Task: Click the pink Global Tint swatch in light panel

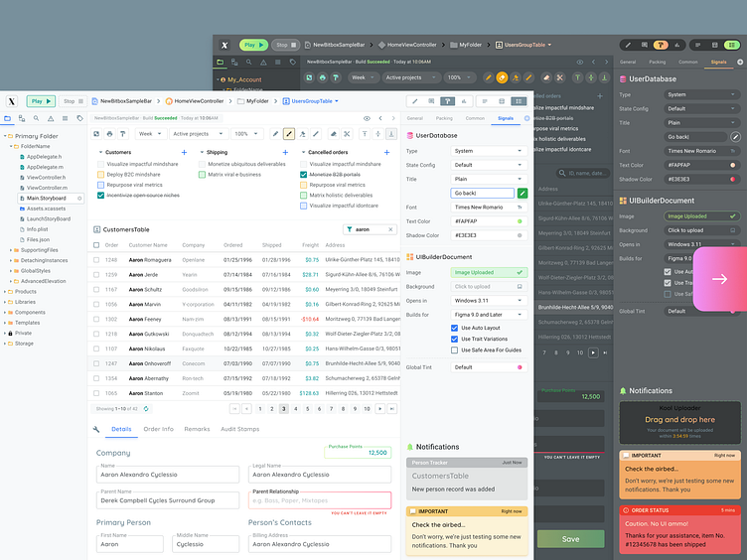Action: 520,367
